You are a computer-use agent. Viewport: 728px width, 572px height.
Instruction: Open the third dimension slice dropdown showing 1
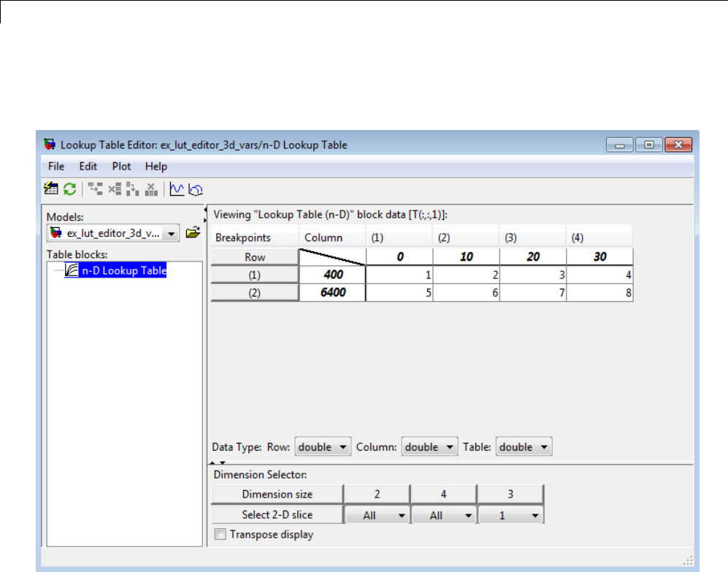(x=510, y=515)
